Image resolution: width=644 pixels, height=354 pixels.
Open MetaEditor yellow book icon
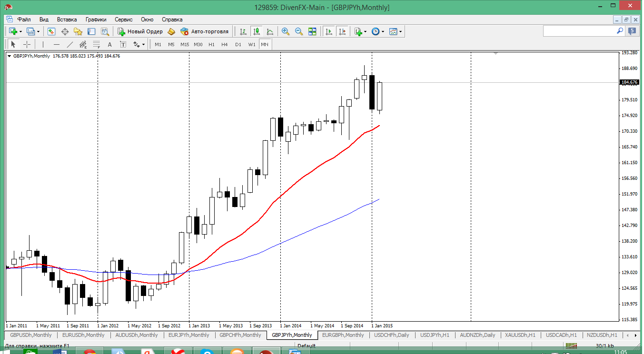(x=172, y=31)
